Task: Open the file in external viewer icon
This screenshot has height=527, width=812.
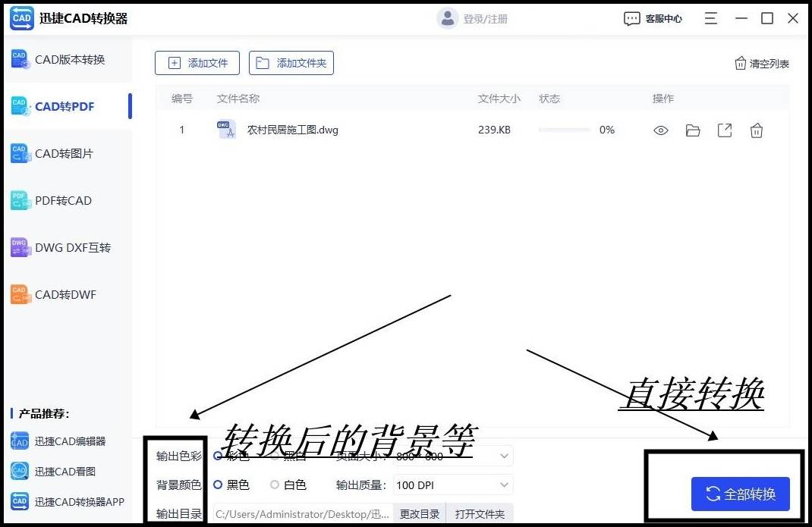Action: pos(724,130)
